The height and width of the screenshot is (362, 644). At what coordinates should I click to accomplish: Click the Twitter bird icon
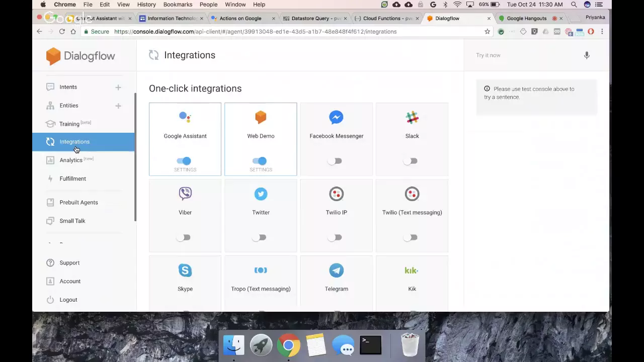click(x=261, y=194)
